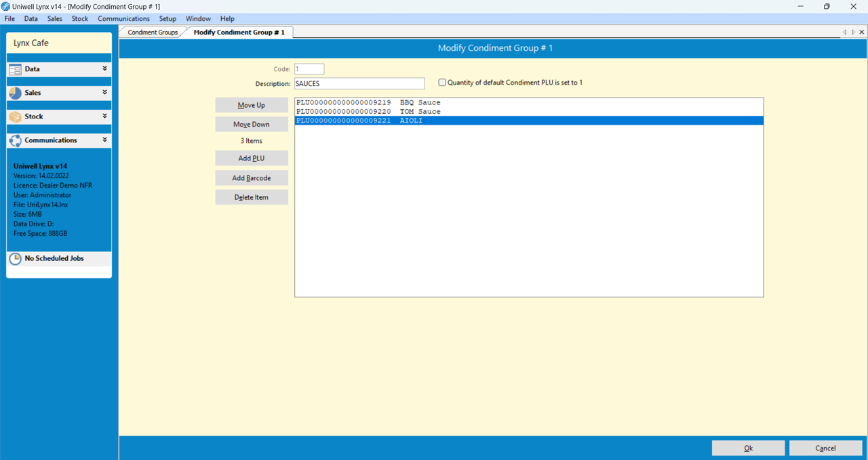
Task: Close the current tab with the X icon
Action: click(x=862, y=32)
